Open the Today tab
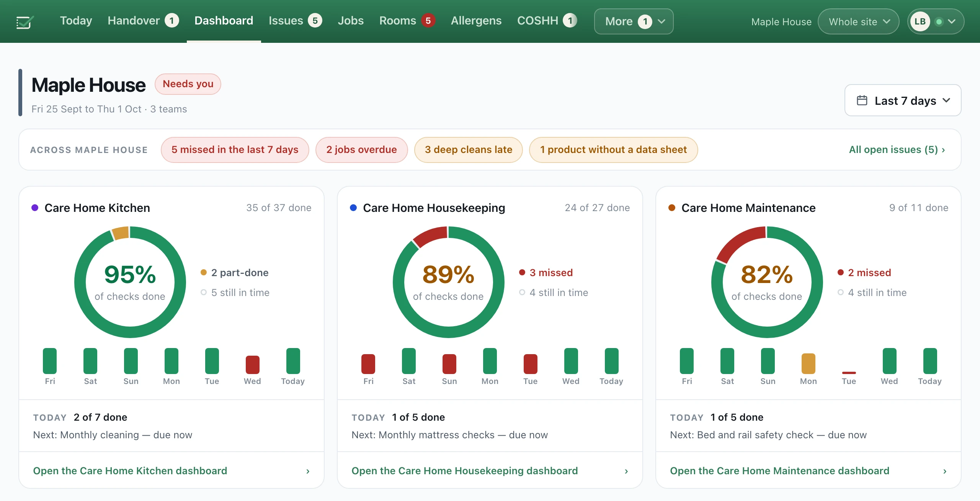Screen dimensions: 980x501 pyautogui.click(x=76, y=21)
